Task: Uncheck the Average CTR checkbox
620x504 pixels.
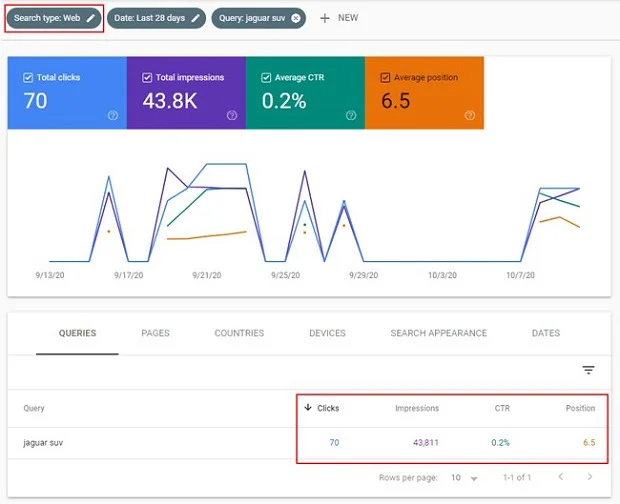Action: coord(266,77)
